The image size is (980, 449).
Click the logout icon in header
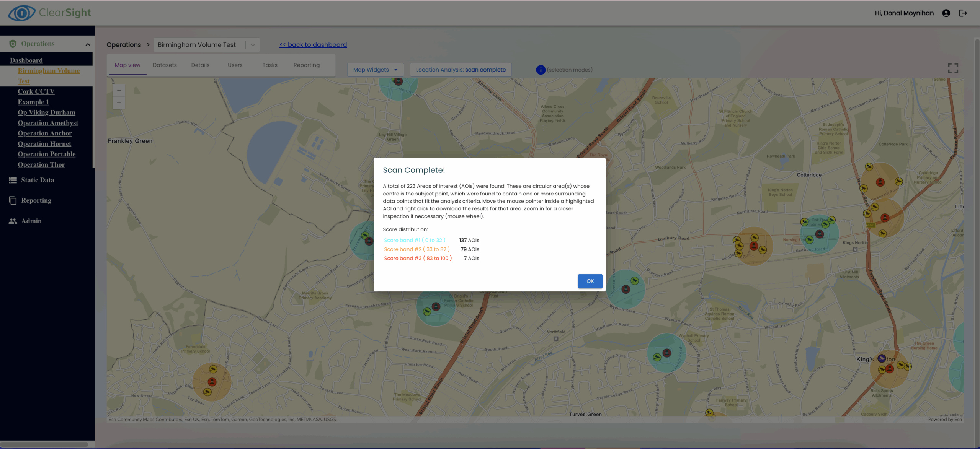[x=963, y=13]
